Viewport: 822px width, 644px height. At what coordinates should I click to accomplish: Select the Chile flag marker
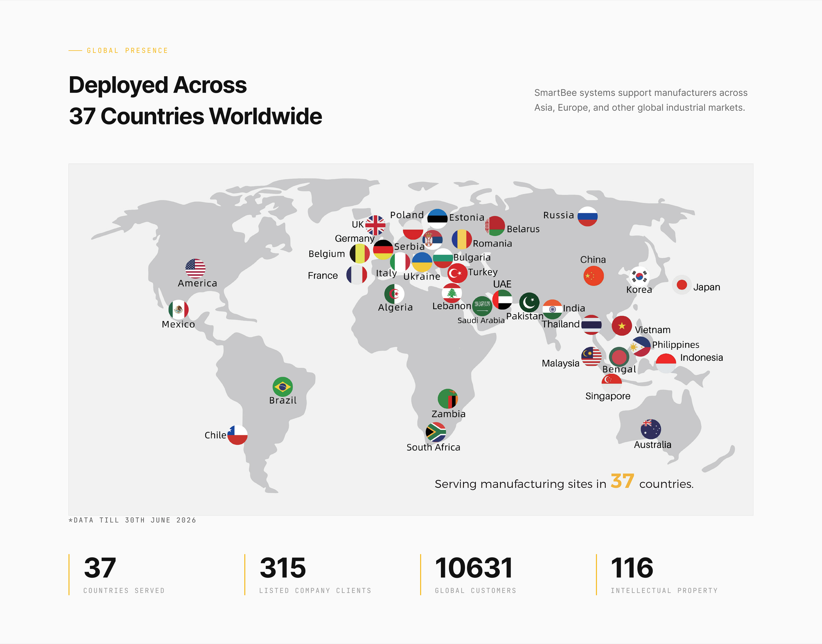(x=237, y=435)
